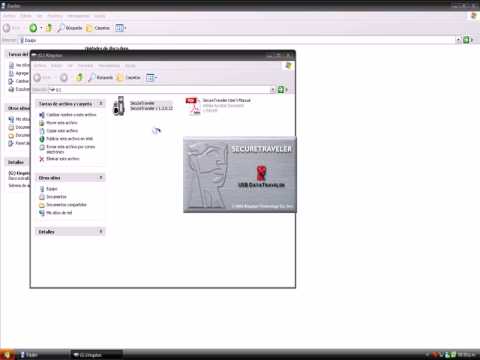Click the green Forward button in the back window
Viewport: 480px width, 360px height.
click(33, 28)
